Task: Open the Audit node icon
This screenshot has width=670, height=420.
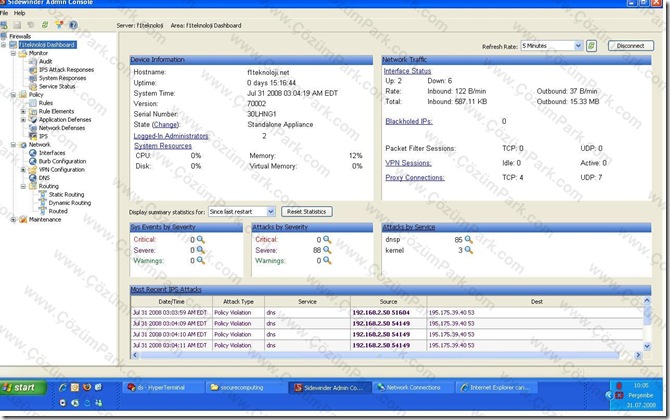Action: point(33,62)
